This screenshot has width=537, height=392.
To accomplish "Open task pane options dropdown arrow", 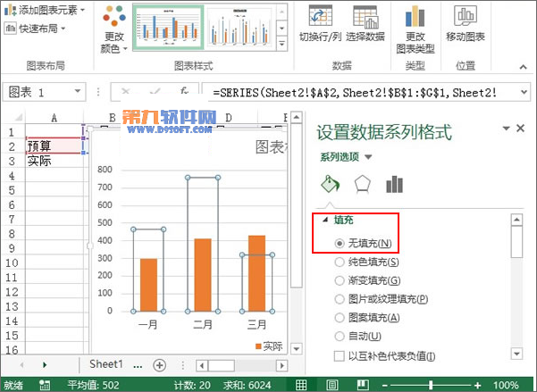I will 506,129.
